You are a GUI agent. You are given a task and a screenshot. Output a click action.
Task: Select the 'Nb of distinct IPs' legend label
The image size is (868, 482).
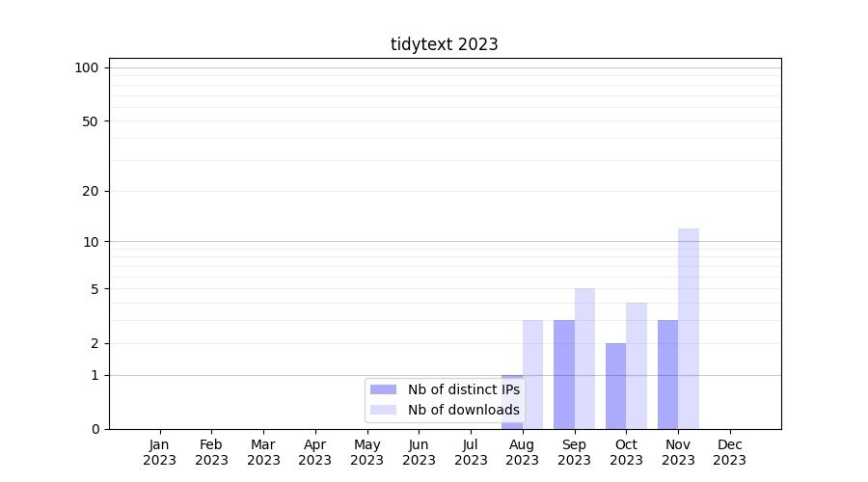click(463, 389)
